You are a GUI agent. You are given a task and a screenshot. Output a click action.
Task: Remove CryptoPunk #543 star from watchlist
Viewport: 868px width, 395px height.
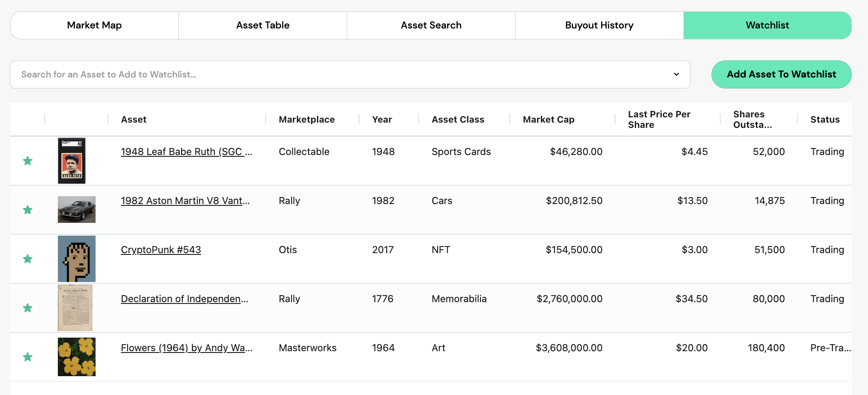click(x=28, y=259)
